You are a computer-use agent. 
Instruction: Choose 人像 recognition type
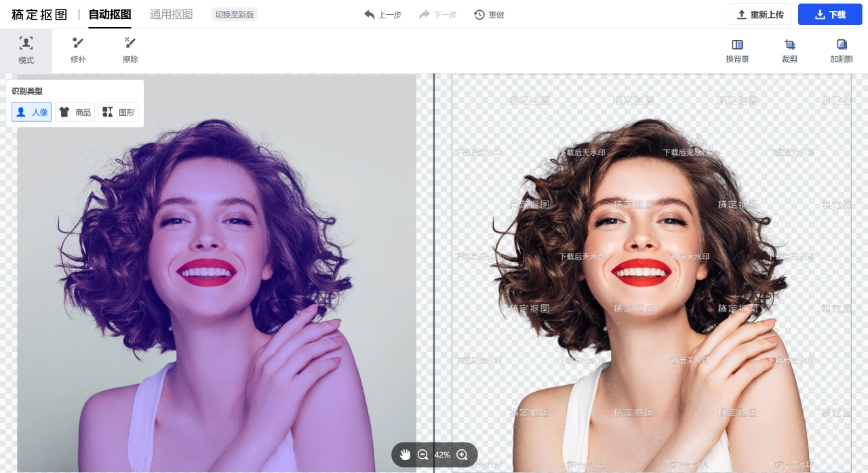point(31,112)
